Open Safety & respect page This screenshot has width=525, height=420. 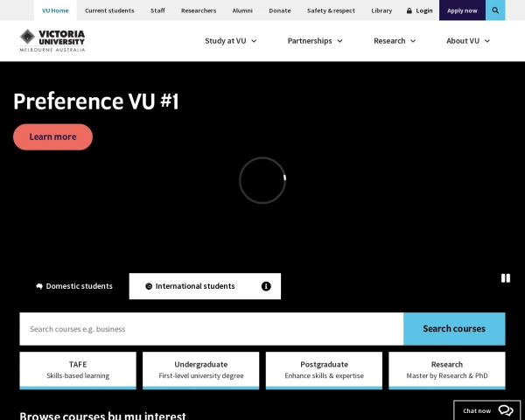(331, 10)
